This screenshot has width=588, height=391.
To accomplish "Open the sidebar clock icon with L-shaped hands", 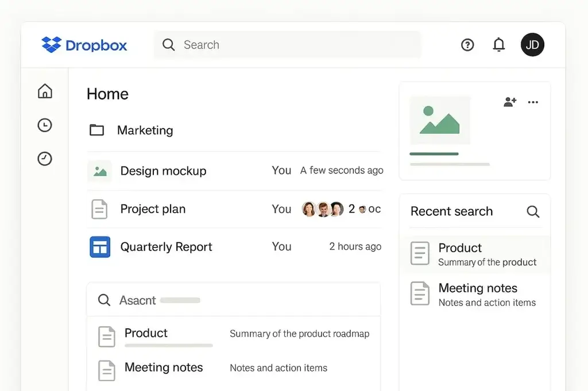I will 45,125.
